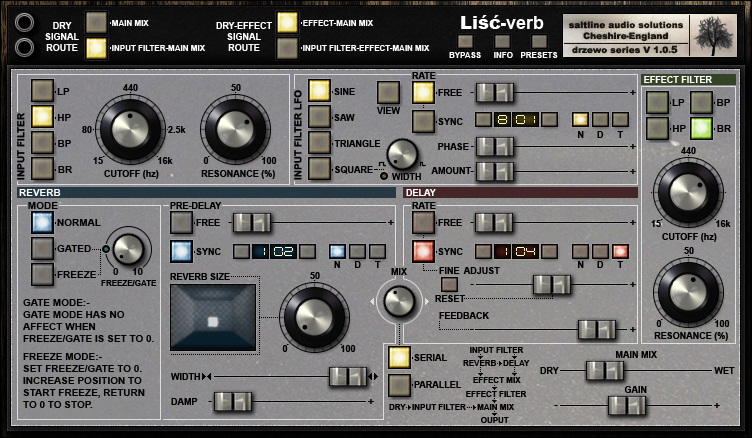Screen dimensions: 752x438
Task: Open the PRESETS menu
Action: [539, 42]
